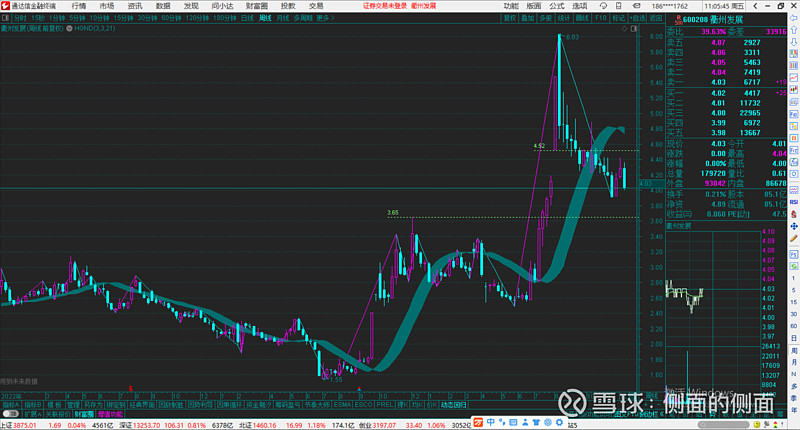The width and height of the screenshot is (800, 430).
Task: Click the 证券交易未登录 login link
Action: coord(385,6)
